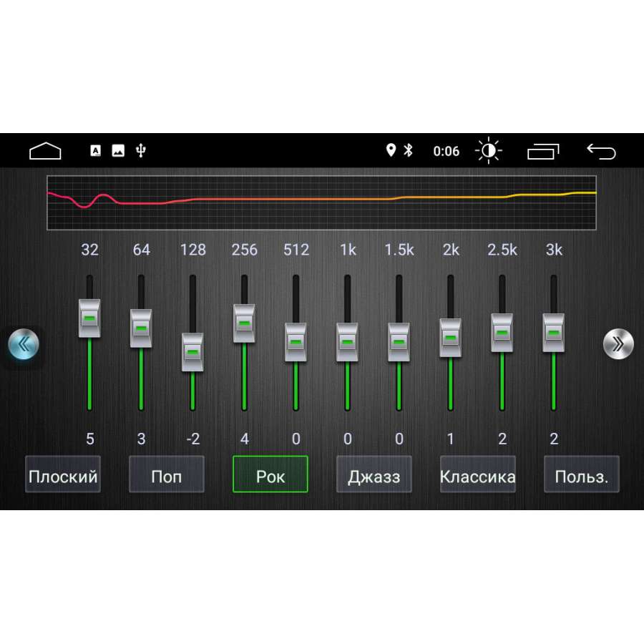This screenshot has width=644, height=644.
Task: Tap the Back arrow icon
Action: coord(601,151)
